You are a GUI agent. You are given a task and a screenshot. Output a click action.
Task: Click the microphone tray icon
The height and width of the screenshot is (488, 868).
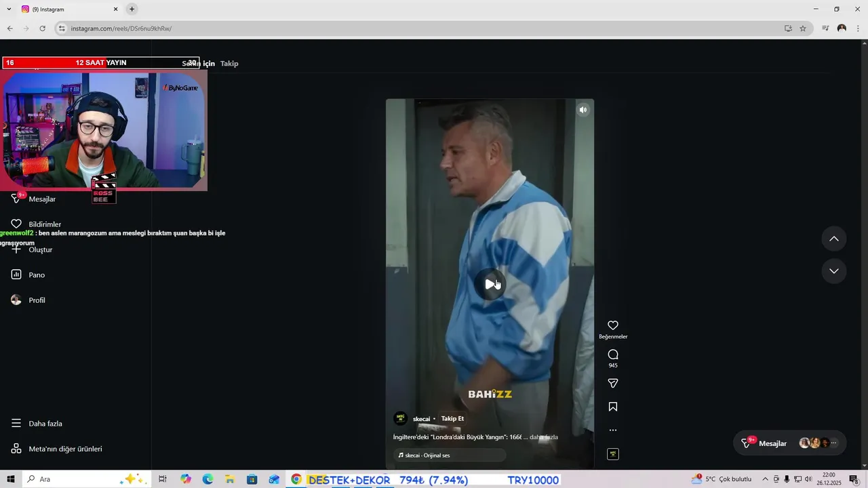coord(787,479)
